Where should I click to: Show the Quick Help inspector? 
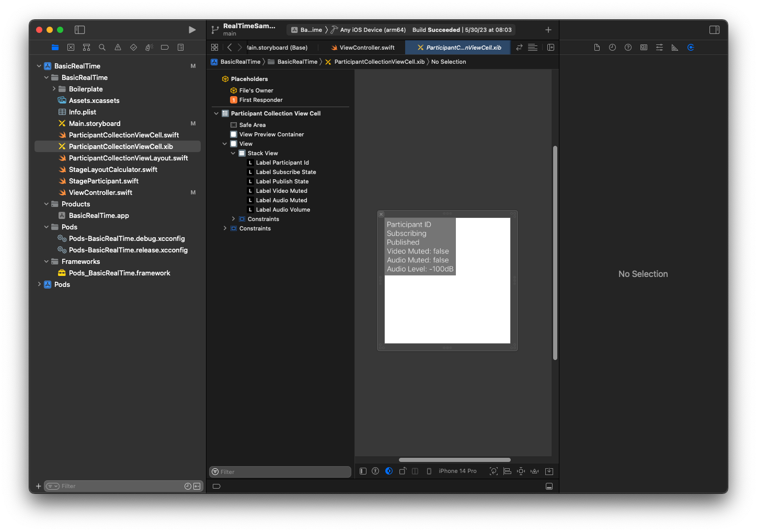(628, 47)
